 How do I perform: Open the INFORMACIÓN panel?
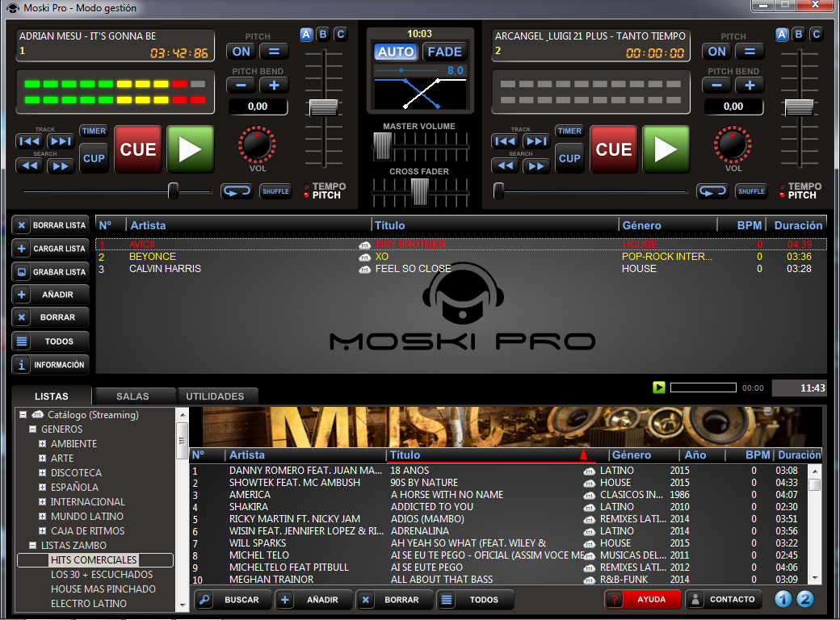[x=50, y=364]
